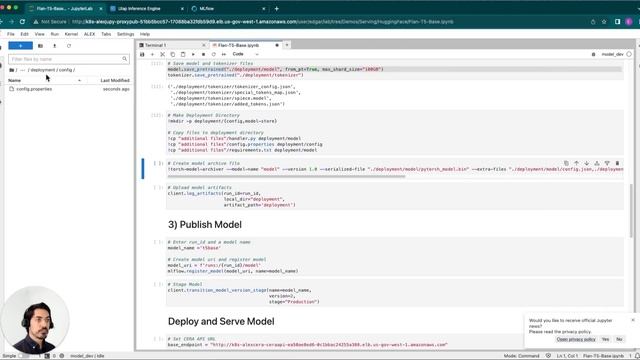
Task: Click the debugger bug icon in notebook toolbar
Action: click(x=593, y=54)
